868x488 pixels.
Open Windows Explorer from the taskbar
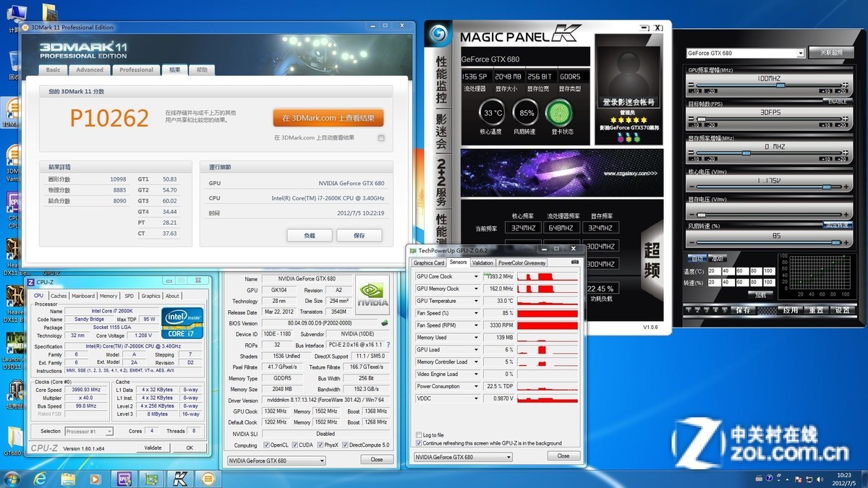(68, 479)
